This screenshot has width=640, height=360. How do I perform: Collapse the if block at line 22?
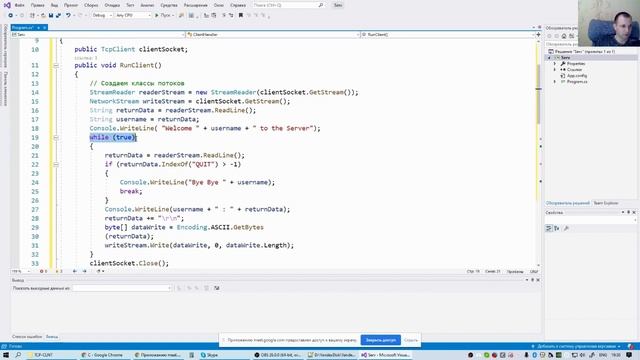56,164
